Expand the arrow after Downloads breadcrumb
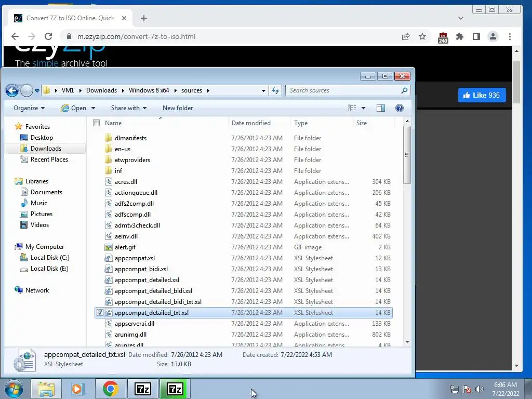The image size is (532, 399). coord(122,90)
